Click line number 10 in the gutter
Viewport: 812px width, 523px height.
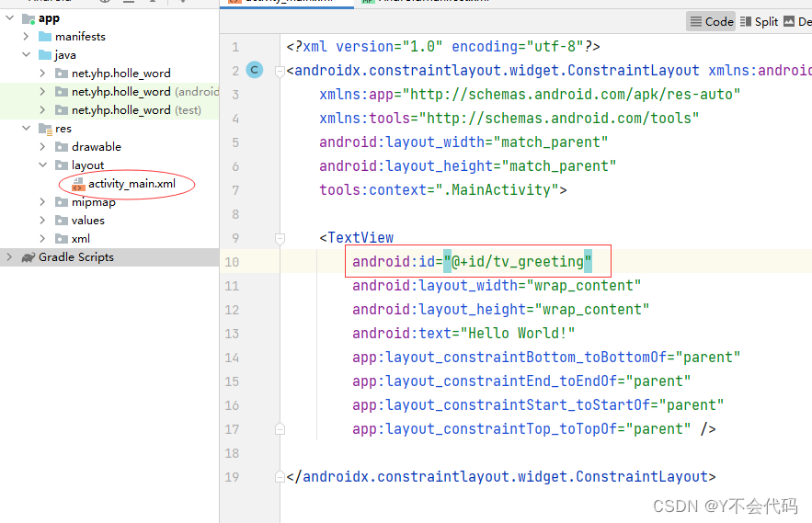pyautogui.click(x=232, y=262)
